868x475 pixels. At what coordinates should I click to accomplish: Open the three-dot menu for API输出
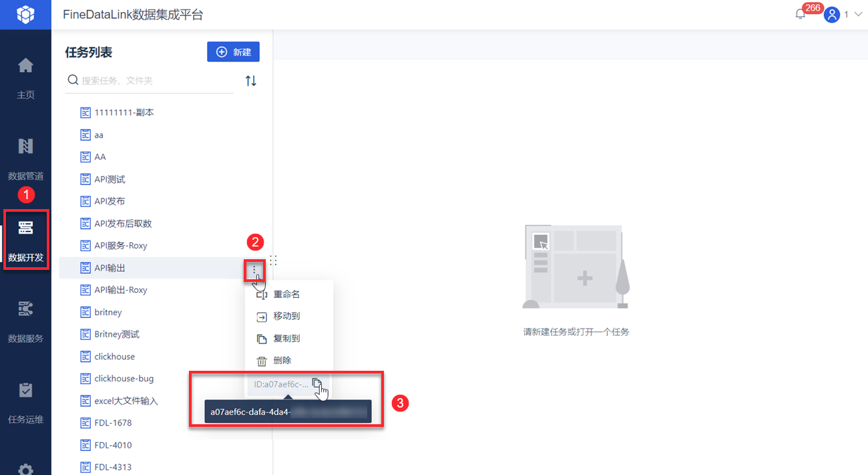[x=254, y=269]
